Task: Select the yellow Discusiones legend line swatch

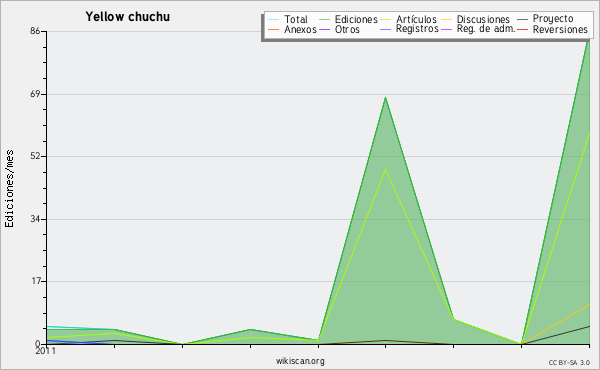Action: (446, 19)
